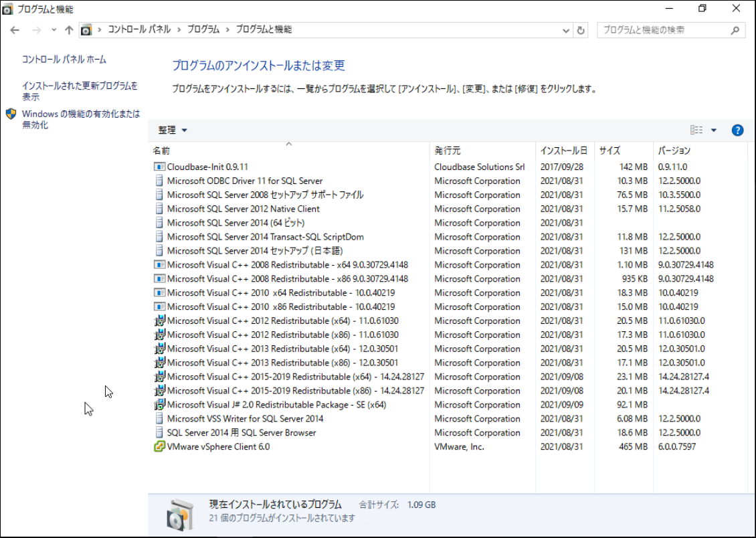Open コントロール パネル ホーム link

pyautogui.click(x=64, y=60)
